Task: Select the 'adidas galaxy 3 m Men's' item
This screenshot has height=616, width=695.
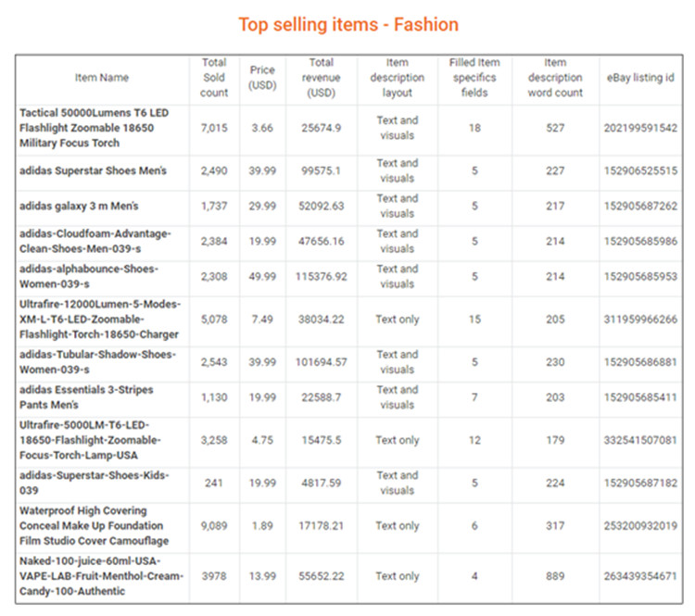Action: (79, 206)
